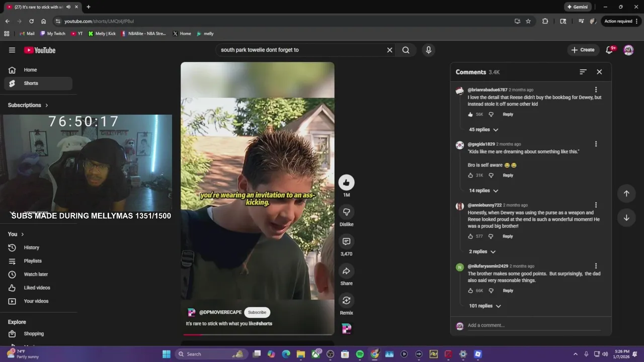This screenshot has width=644, height=362.
Task: Open the comments sort options icon
Action: tap(583, 72)
